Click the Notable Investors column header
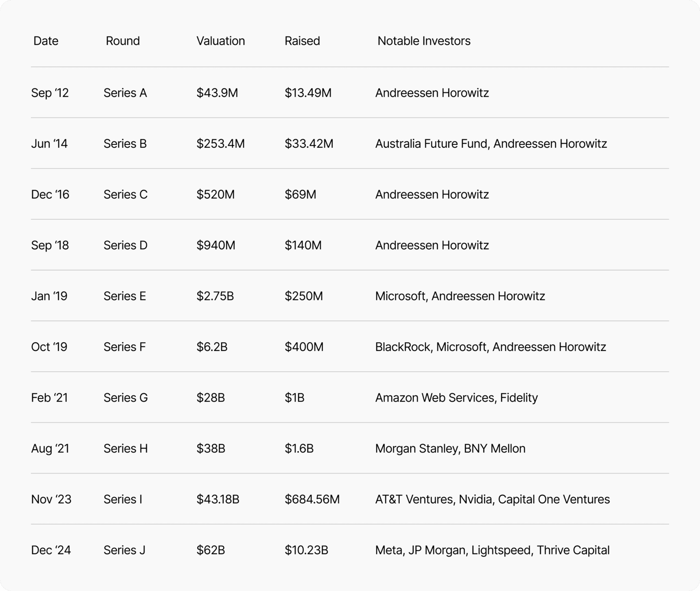Image resolution: width=700 pixels, height=591 pixels. (424, 41)
